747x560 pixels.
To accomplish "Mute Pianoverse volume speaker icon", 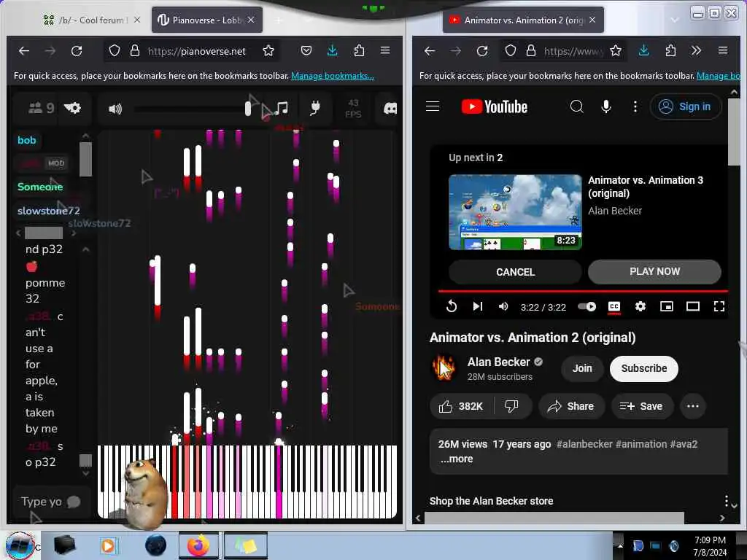I will pos(115,109).
